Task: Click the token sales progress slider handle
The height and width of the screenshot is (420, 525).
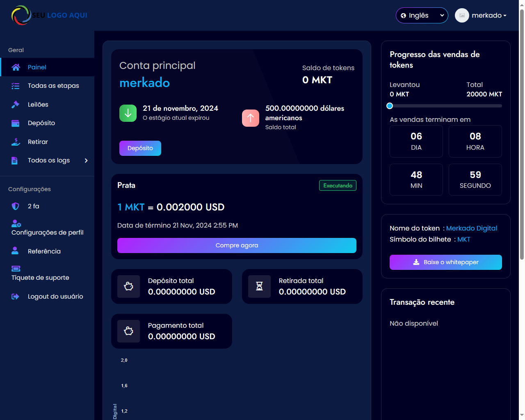Action: (390, 106)
